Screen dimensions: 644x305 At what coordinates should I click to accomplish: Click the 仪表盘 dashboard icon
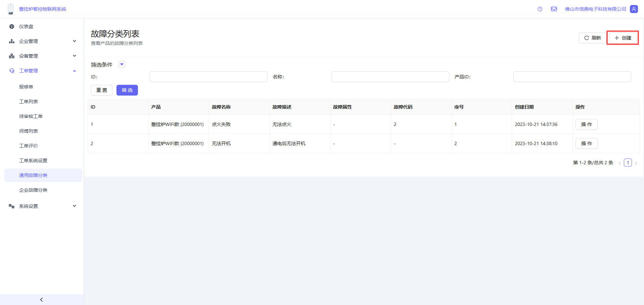click(12, 26)
